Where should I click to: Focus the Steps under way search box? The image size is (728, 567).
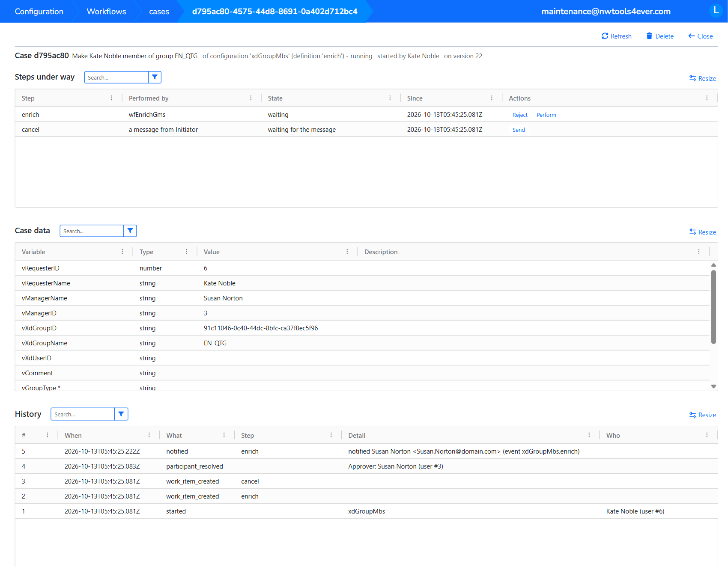point(116,77)
